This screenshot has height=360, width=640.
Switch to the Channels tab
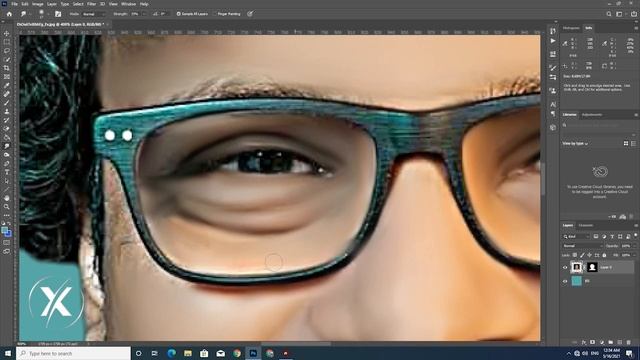pos(586,225)
